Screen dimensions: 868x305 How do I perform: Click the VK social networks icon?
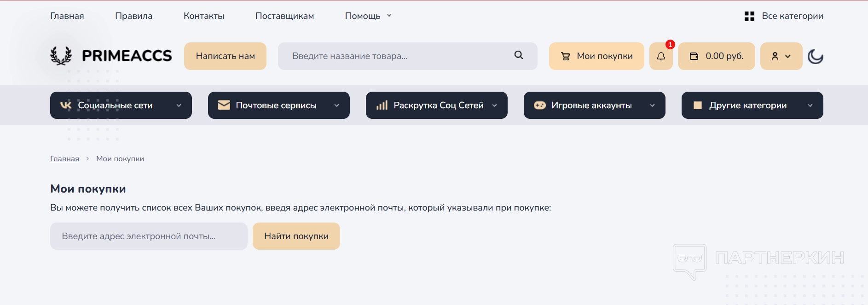click(66, 106)
